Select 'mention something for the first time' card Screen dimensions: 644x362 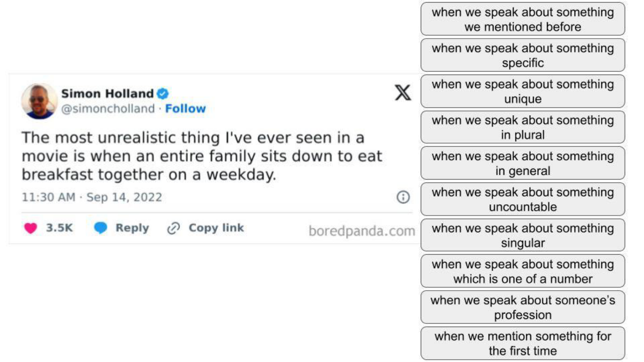(523, 343)
